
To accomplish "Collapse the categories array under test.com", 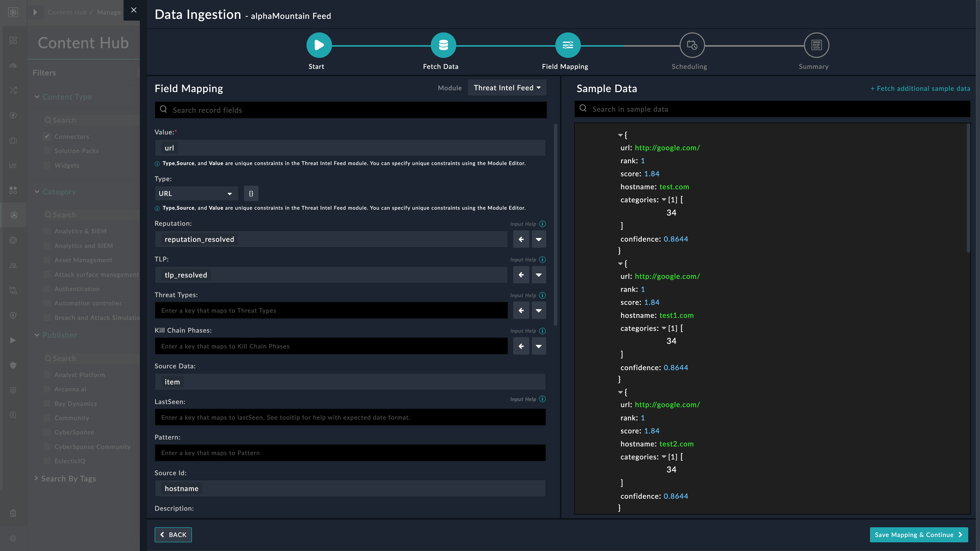I will pos(664,200).
